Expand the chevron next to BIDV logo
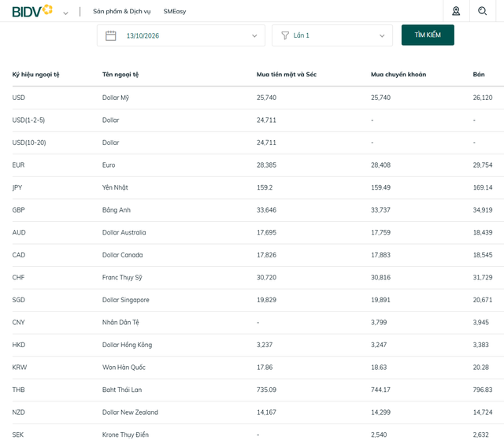Image resolution: width=504 pixels, height=440 pixels. (65, 13)
